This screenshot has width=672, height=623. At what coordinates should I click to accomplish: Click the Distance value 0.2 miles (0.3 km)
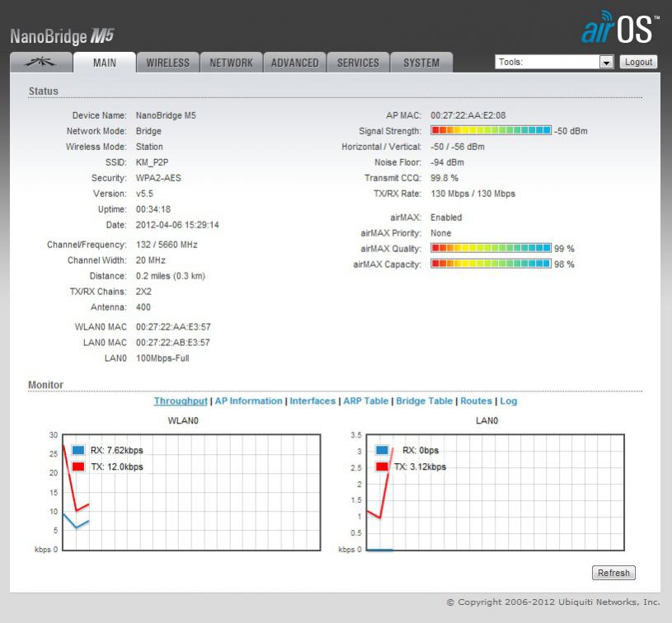(171, 276)
